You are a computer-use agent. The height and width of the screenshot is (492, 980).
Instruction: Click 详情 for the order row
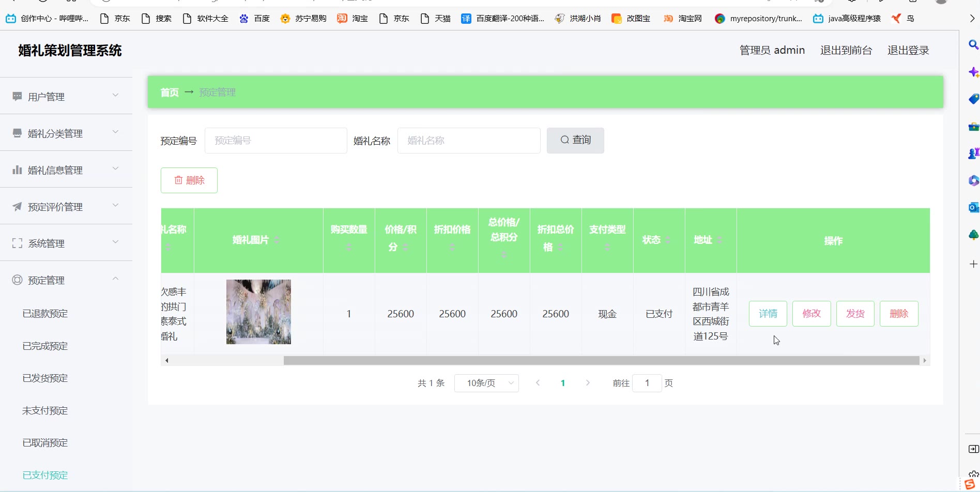pyautogui.click(x=768, y=314)
